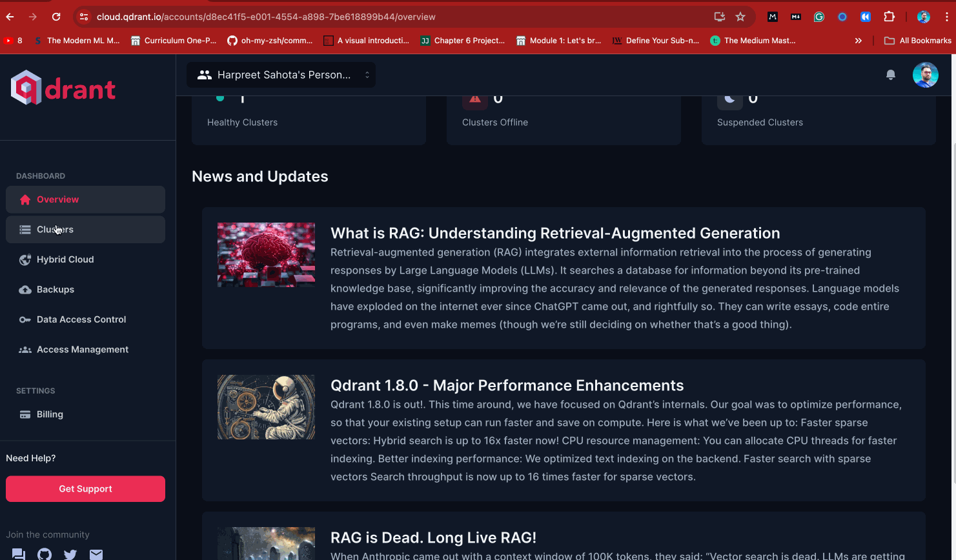The height and width of the screenshot is (560, 956).
Task: Open Billing settings
Action: (85, 414)
